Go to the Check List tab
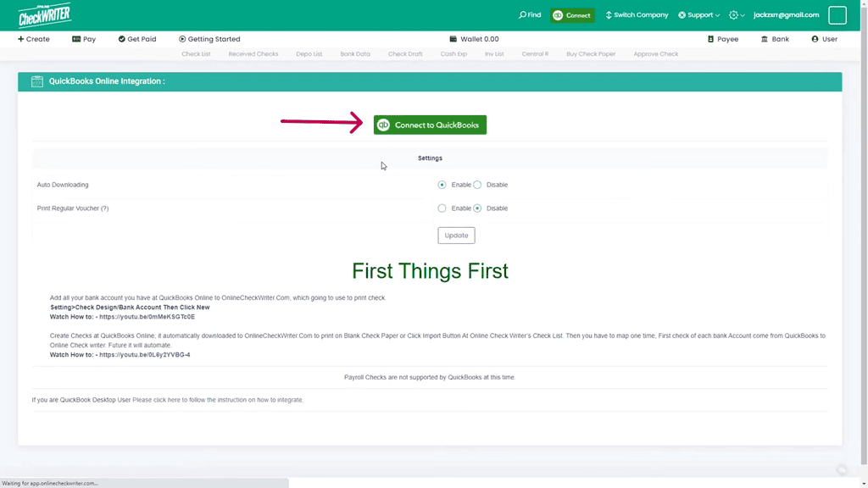Image resolution: width=868 pixels, height=488 pixels. click(x=196, y=53)
